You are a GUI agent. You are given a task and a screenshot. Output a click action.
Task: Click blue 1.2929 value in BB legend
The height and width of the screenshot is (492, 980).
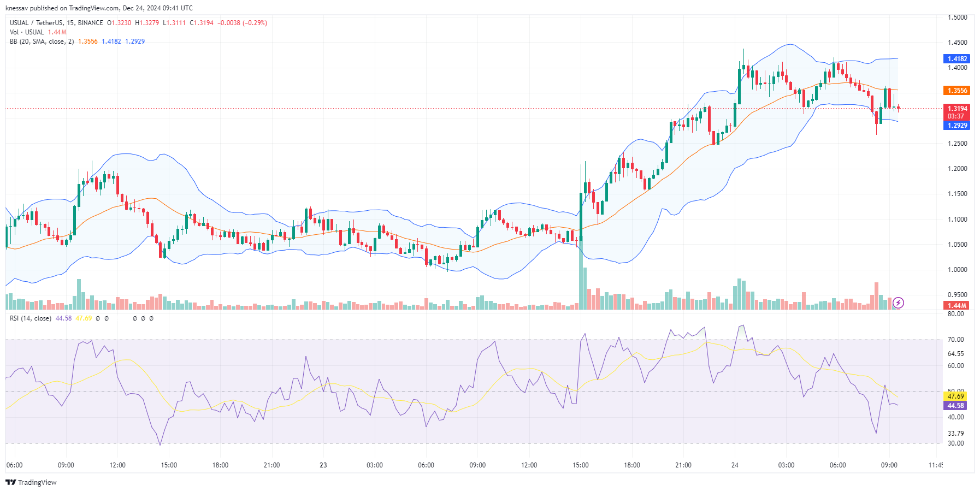click(x=135, y=42)
